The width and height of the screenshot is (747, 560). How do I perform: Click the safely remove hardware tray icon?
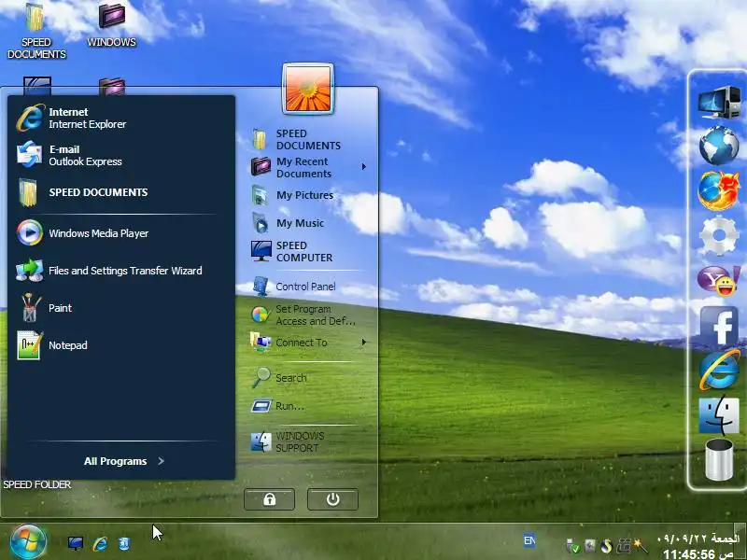pyautogui.click(x=572, y=546)
